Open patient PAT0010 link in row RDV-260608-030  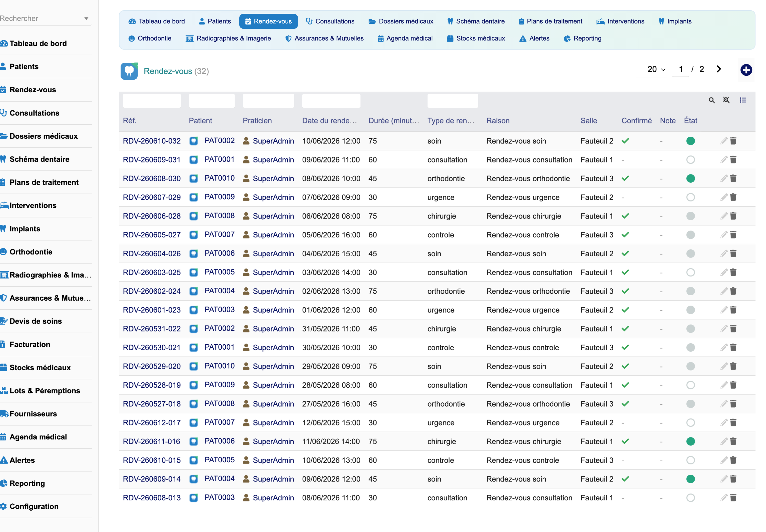pos(219,178)
